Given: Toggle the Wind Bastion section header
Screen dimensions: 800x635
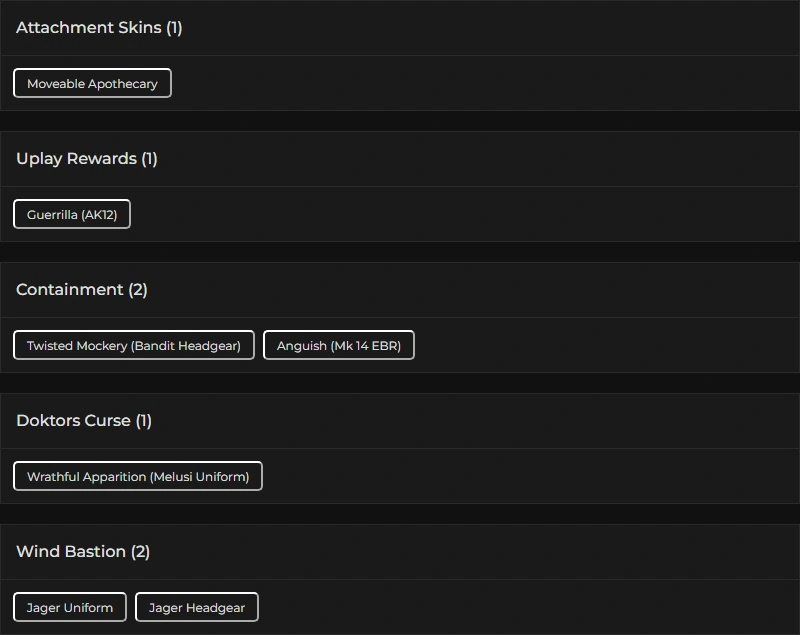Looking at the screenshot, I should click(70, 552).
